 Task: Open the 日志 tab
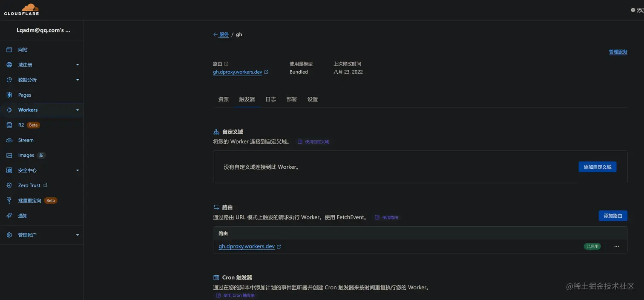[x=271, y=99]
